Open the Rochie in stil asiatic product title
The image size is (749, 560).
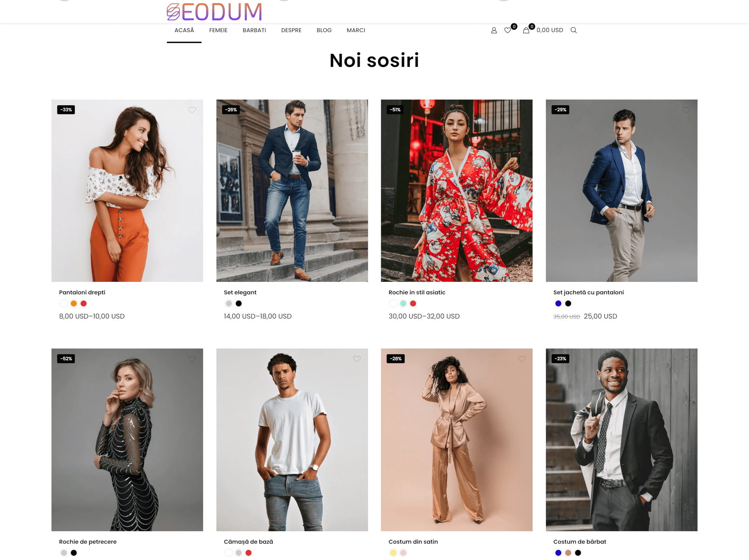tap(417, 292)
